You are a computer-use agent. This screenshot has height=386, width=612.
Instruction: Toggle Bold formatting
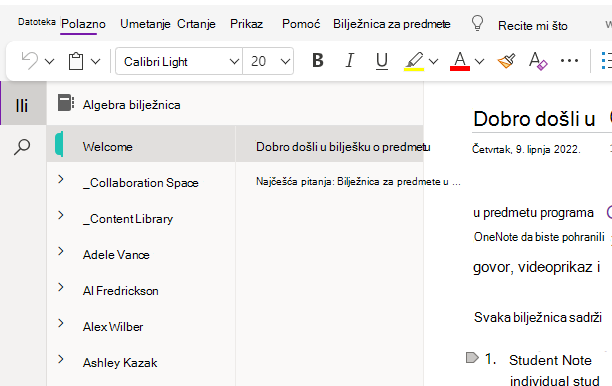[x=318, y=60]
